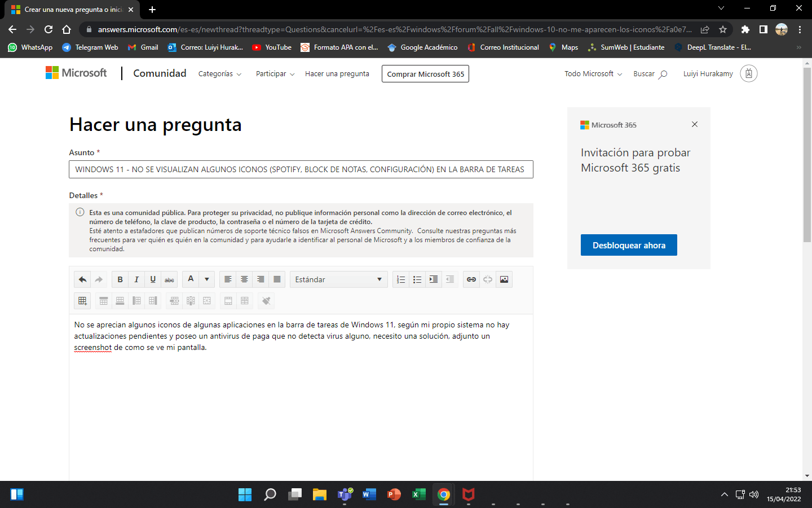Close the Crear una nueva pregunta tab

coord(131,10)
